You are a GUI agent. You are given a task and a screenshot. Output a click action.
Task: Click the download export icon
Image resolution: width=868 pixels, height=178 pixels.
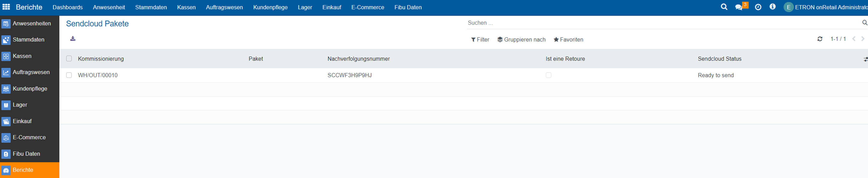[73, 39]
